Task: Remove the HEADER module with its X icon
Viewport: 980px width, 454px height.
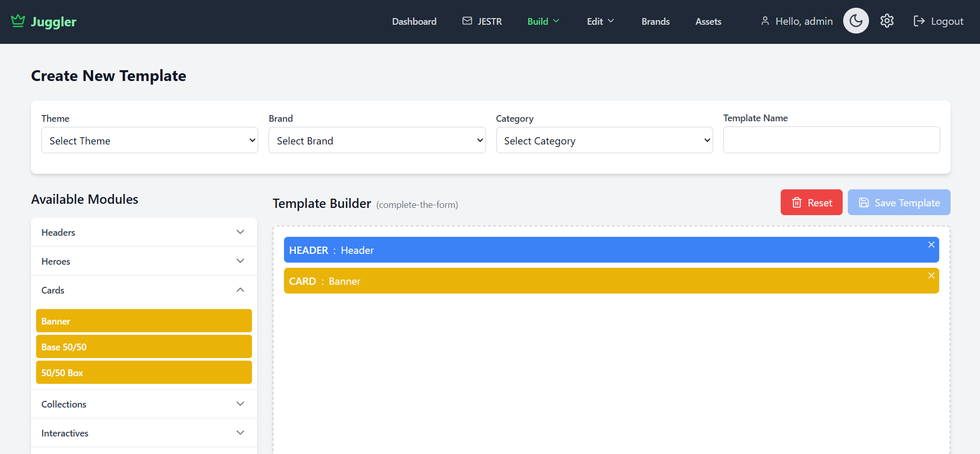Action: click(x=931, y=245)
